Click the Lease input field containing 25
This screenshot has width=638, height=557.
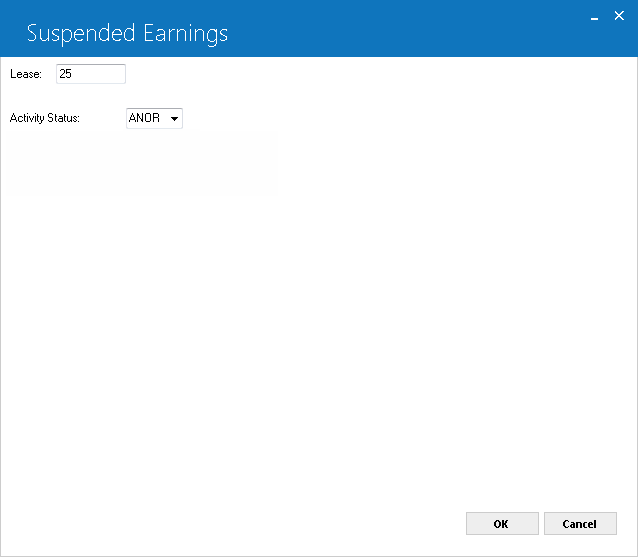pos(91,74)
